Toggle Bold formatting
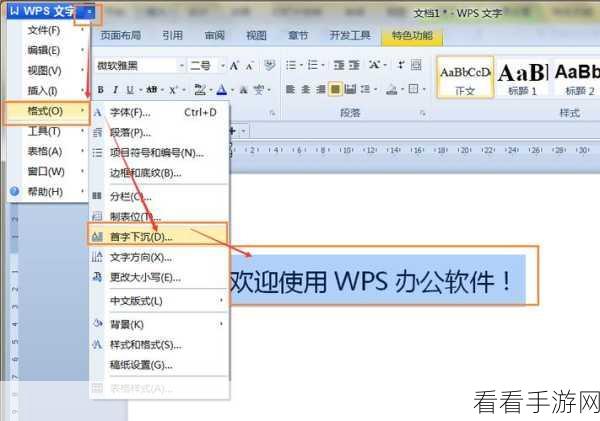This screenshot has width=600, height=421. [101, 90]
